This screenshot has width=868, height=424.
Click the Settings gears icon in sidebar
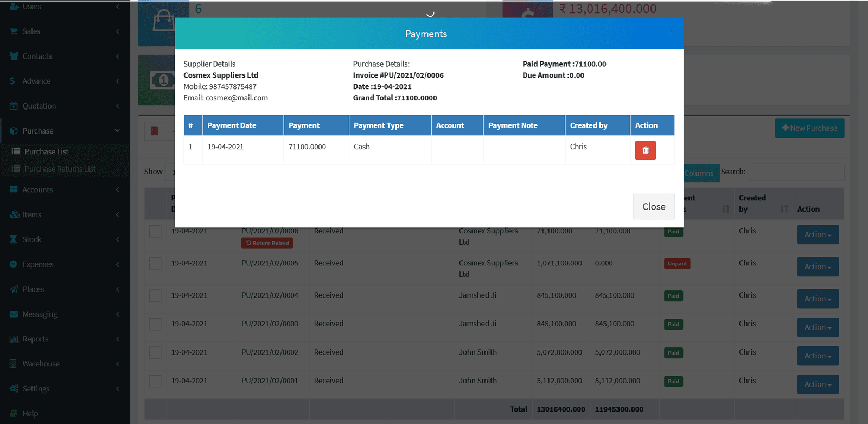pos(14,389)
